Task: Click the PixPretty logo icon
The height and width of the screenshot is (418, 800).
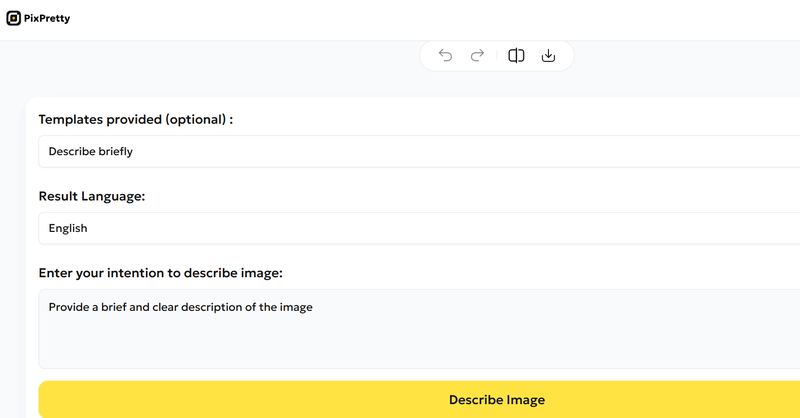Action: tap(13, 18)
